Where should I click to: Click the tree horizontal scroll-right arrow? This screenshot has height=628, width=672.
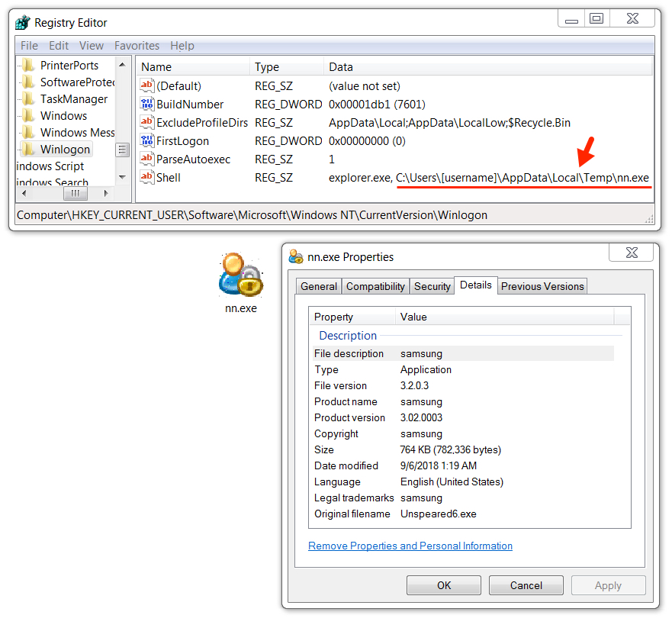(106, 193)
